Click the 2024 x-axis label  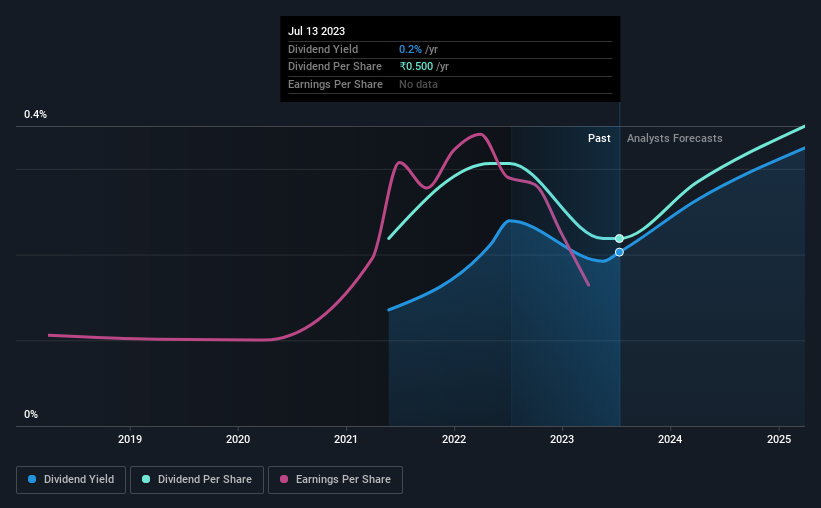point(670,439)
